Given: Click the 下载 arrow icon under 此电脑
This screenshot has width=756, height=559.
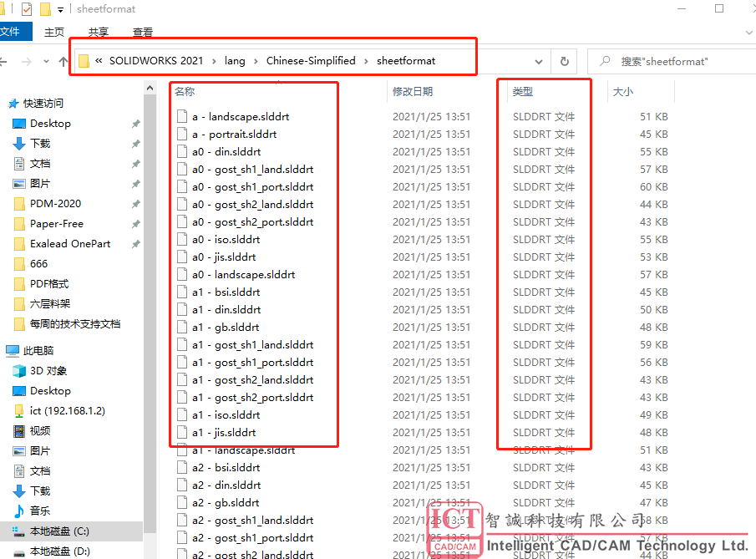Looking at the screenshot, I should [x=19, y=491].
